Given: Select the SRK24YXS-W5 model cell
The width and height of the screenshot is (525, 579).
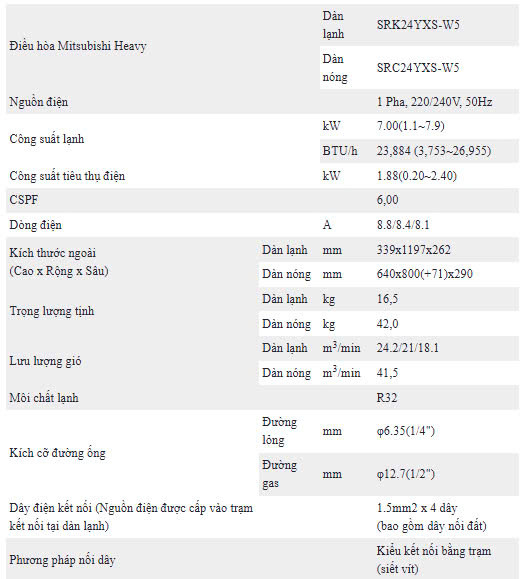Looking at the screenshot, I should coord(418,25).
